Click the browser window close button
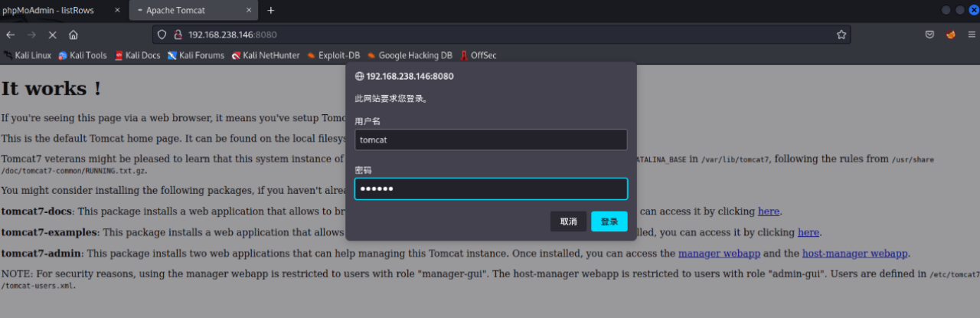This screenshot has width=980, height=318. tap(974, 11)
